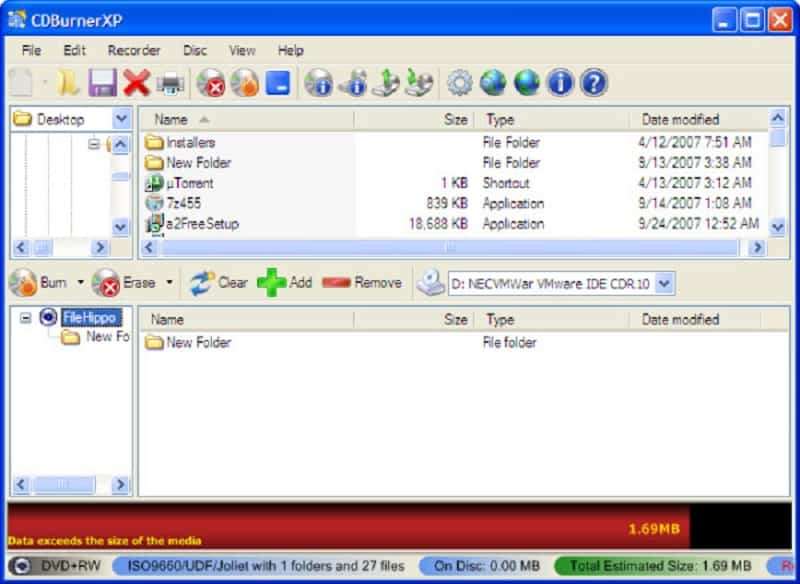The image size is (800, 584).
Task: Click the Erase disc toolbar icon
Action: (212, 83)
